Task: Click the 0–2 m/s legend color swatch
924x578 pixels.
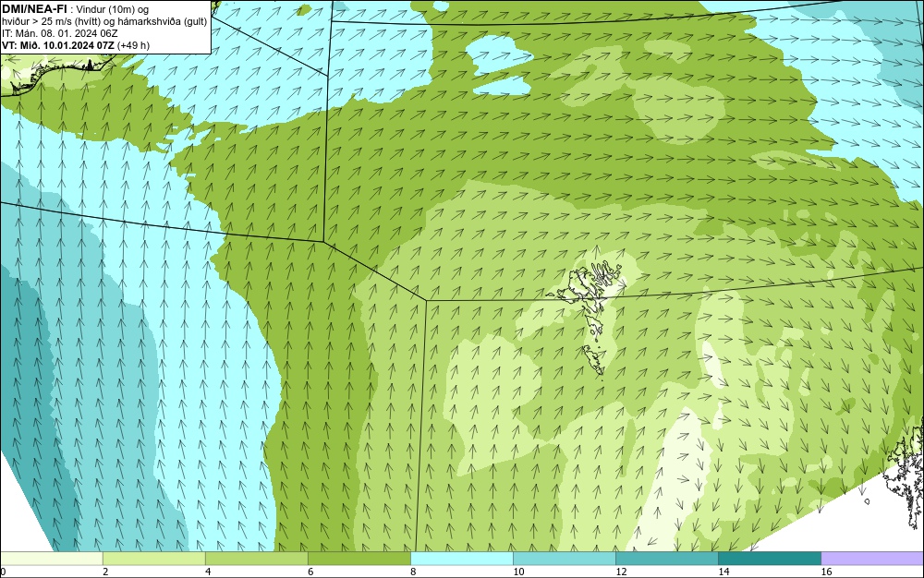Action: pyautogui.click(x=51, y=558)
